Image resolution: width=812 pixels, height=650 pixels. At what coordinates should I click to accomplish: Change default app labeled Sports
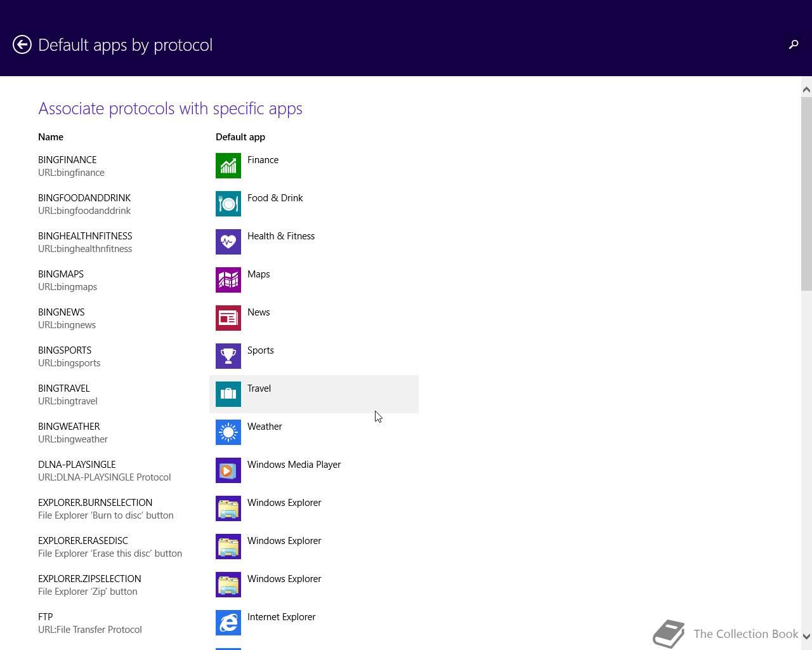coord(260,350)
